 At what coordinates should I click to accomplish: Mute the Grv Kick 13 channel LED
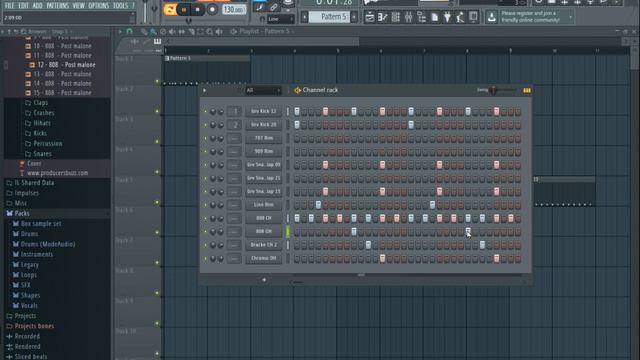205,111
